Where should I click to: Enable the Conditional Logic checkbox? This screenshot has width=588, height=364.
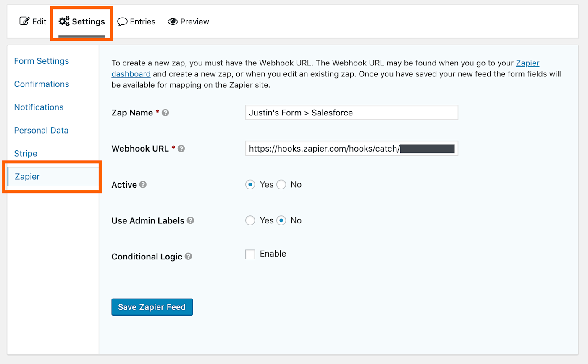pos(250,254)
